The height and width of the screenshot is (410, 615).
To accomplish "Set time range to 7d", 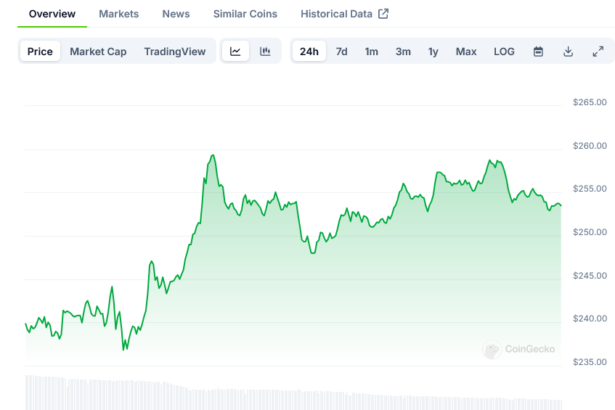I will click(x=342, y=52).
